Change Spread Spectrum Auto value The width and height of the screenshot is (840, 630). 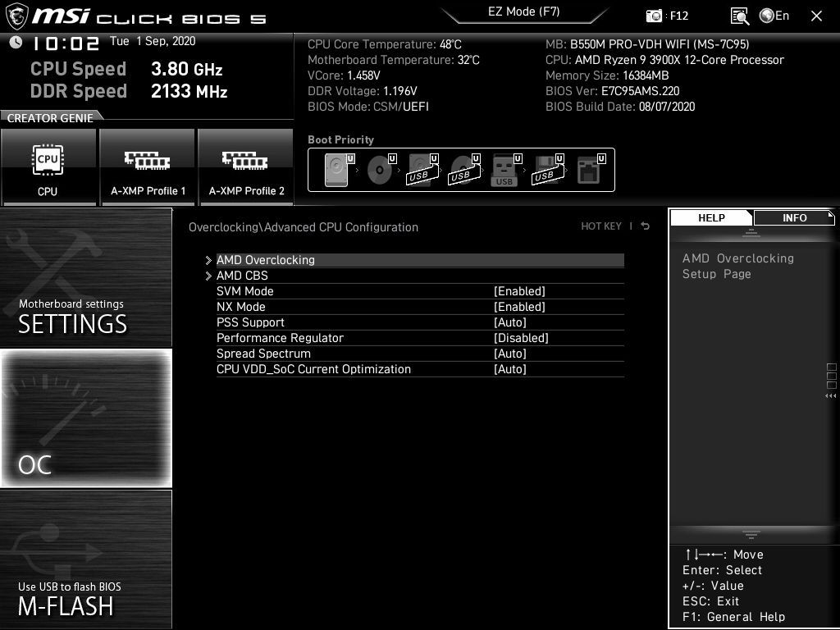(510, 353)
